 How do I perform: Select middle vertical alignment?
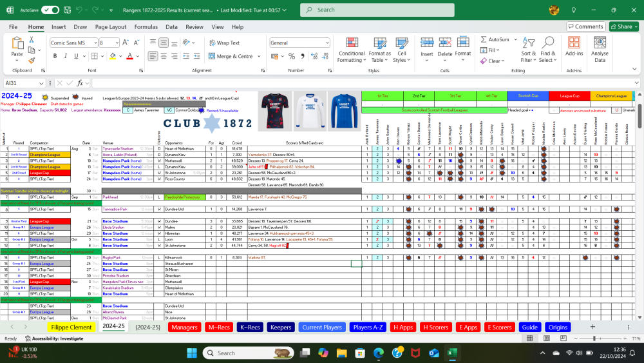click(x=164, y=43)
